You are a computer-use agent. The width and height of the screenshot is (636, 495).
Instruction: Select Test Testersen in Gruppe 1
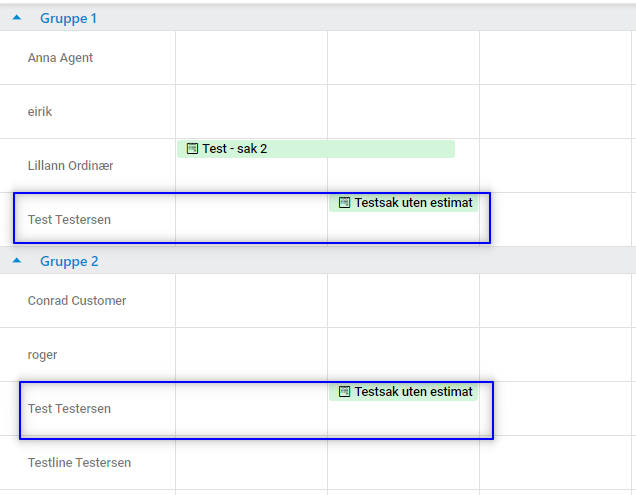click(x=69, y=220)
